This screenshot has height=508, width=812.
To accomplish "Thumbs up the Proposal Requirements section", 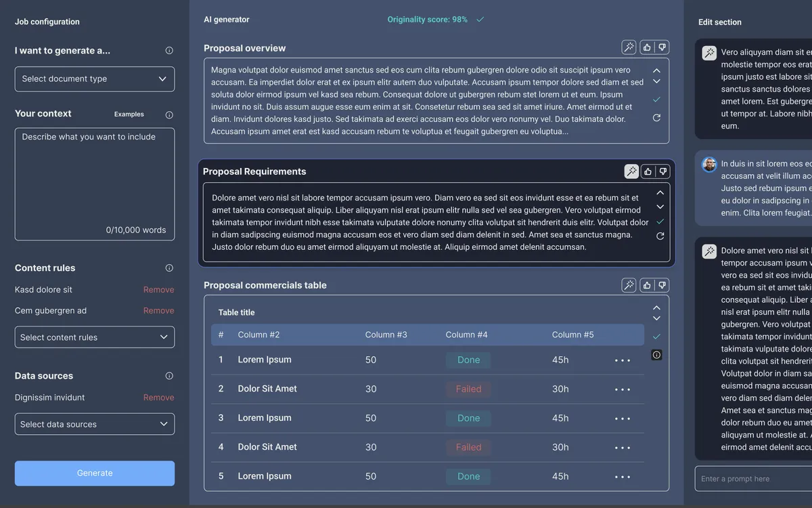I will click(x=648, y=171).
